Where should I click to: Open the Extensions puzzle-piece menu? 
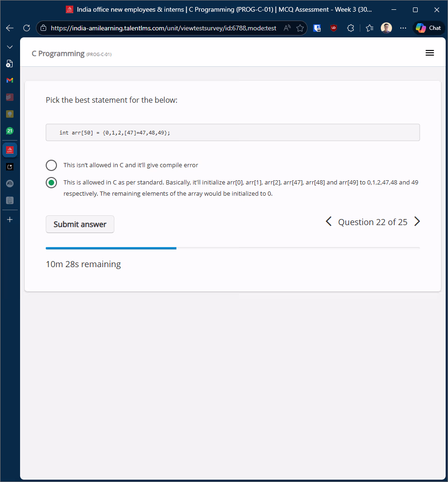click(x=350, y=28)
